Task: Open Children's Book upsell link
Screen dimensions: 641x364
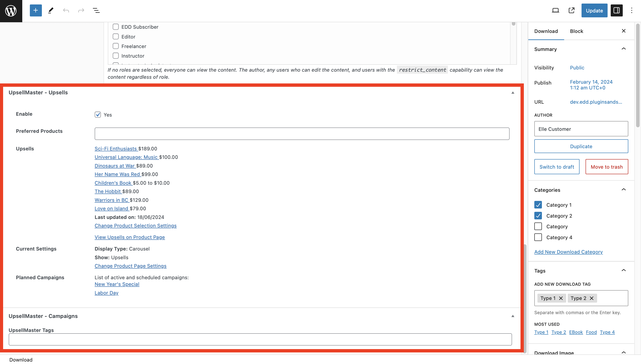Action: [113, 183]
